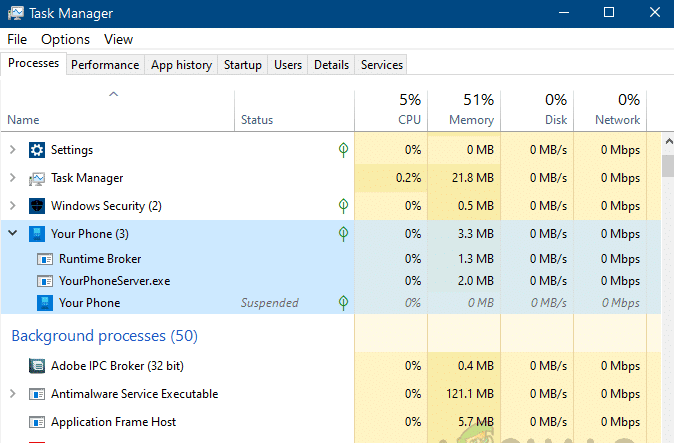The height and width of the screenshot is (443, 674).
Task: Switch to the Details tab
Action: click(x=331, y=65)
